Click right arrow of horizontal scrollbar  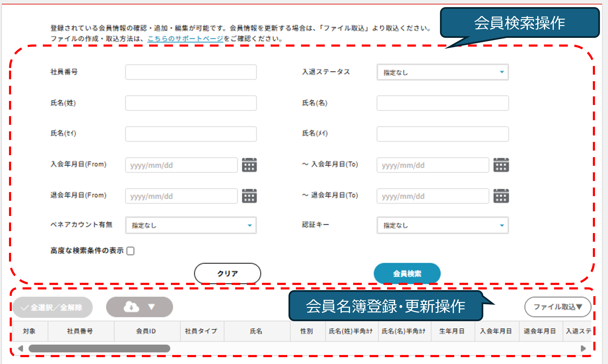click(x=583, y=348)
